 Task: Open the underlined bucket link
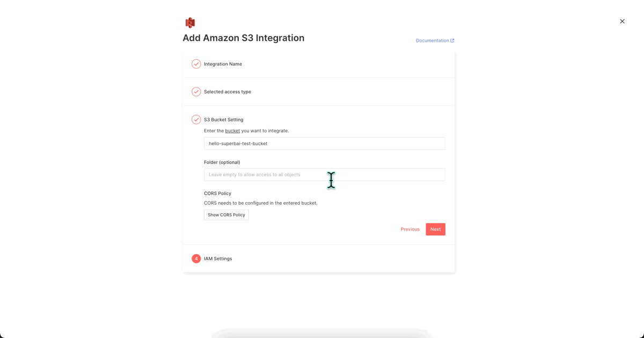pyautogui.click(x=232, y=131)
